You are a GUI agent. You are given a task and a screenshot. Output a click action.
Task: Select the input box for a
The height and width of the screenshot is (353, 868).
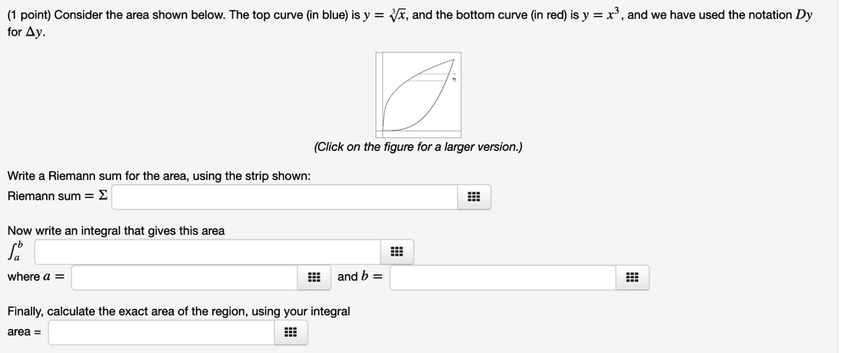(x=185, y=277)
